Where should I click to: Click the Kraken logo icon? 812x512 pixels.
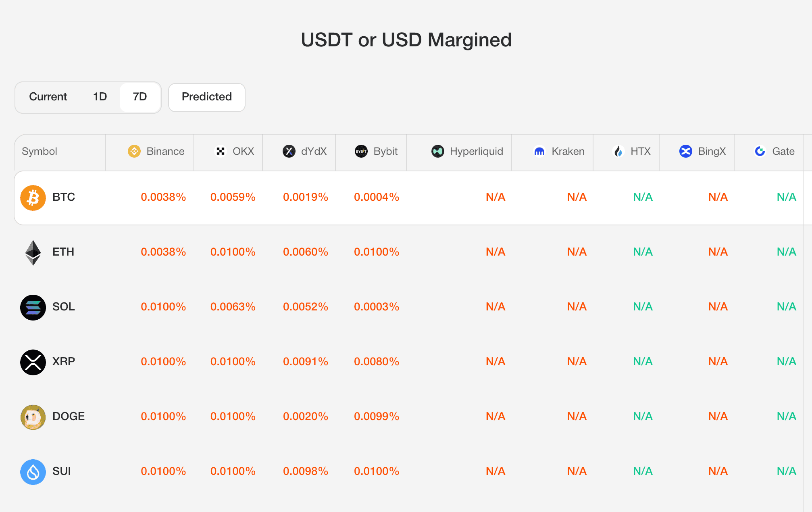pos(539,151)
